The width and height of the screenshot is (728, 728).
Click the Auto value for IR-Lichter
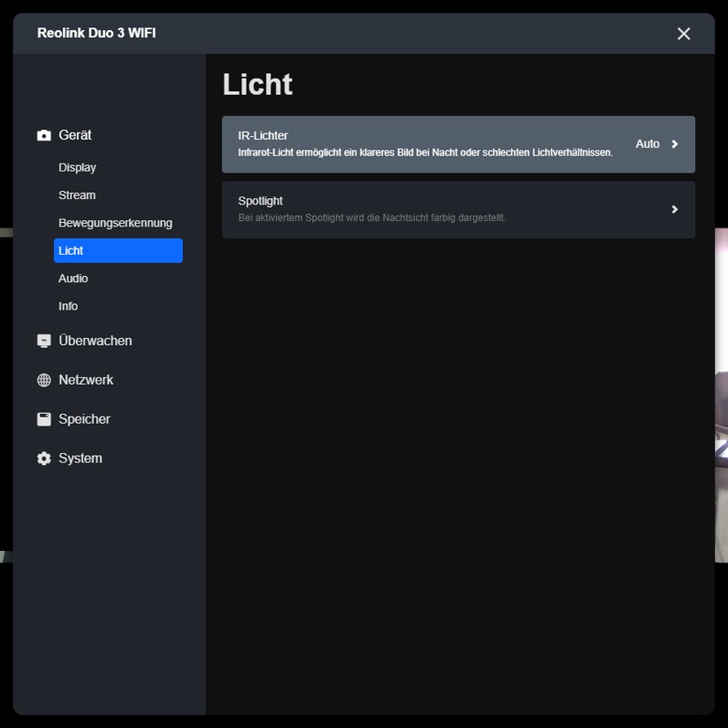tap(648, 143)
